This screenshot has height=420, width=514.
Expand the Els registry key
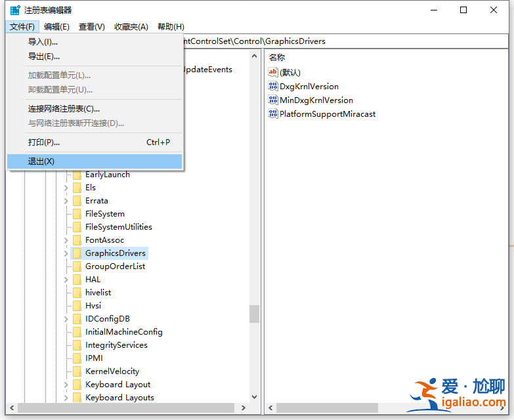(x=66, y=188)
